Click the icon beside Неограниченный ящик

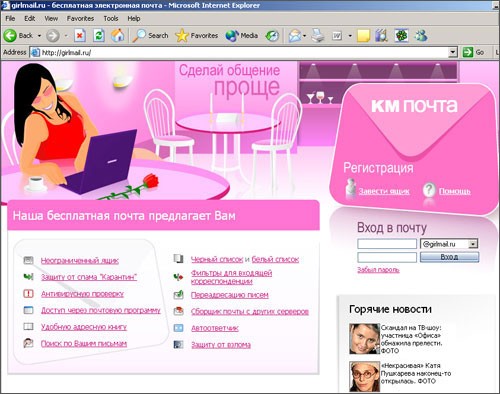click(28, 260)
